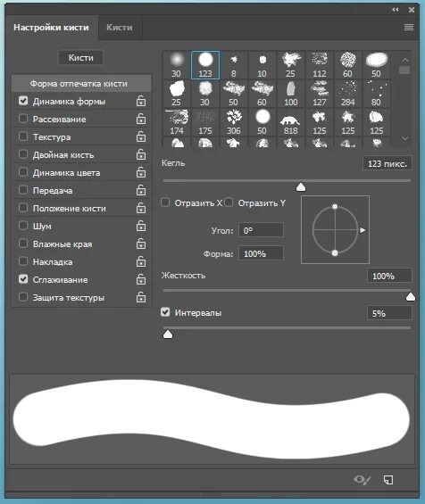Click the lock icon for Динамика цвета
Viewport: 425px width, 504px height.
tap(140, 172)
